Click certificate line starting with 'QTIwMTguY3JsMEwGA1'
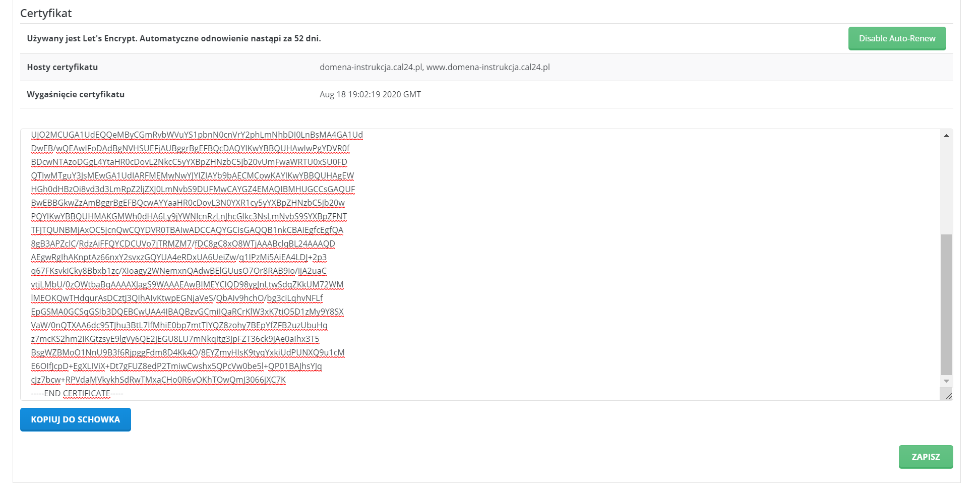 (193, 175)
